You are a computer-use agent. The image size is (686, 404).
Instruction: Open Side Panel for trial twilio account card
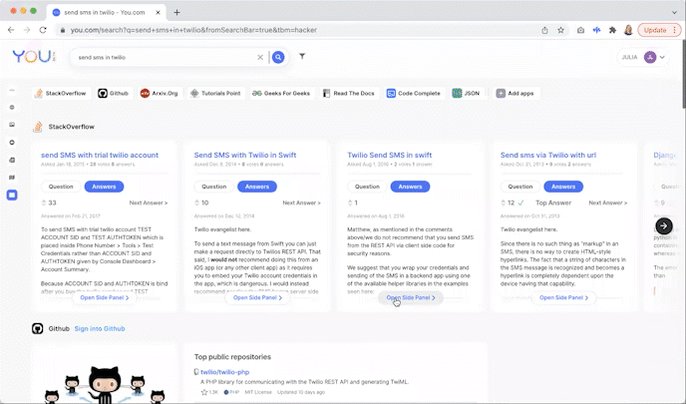(x=105, y=298)
